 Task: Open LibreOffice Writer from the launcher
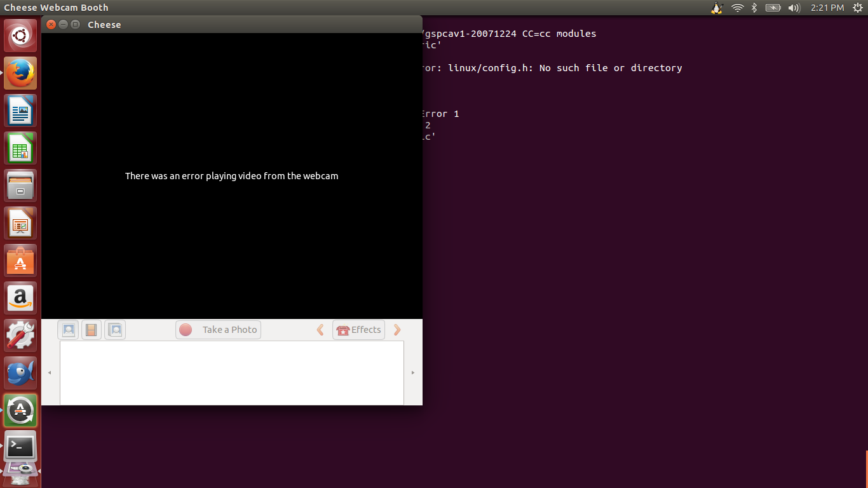pos(20,111)
